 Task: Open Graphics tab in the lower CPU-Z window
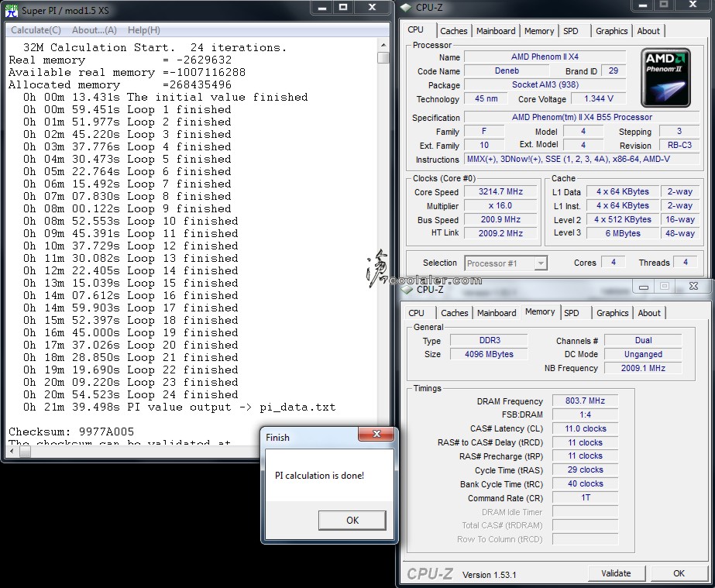coord(612,313)
